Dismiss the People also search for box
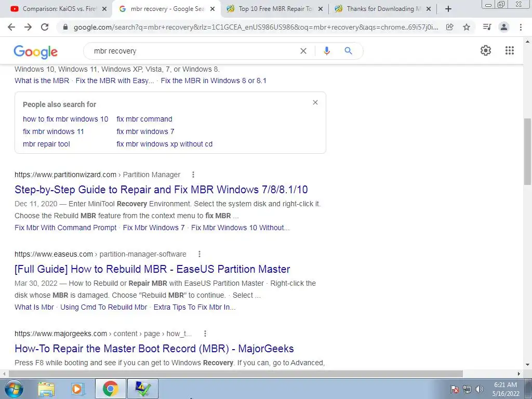Viewport: 532px width, 399px height. click(315, 102)
